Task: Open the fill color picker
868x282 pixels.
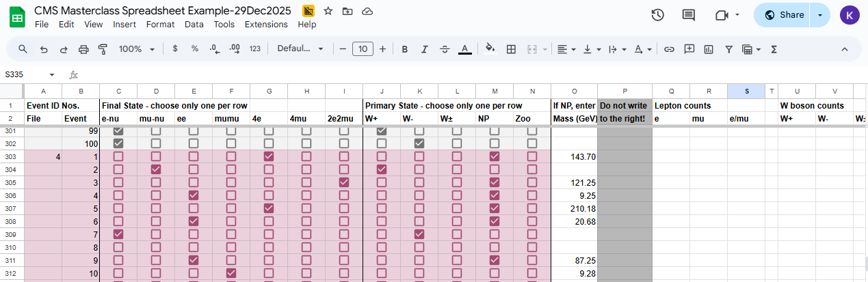Action: click(490, 49)
